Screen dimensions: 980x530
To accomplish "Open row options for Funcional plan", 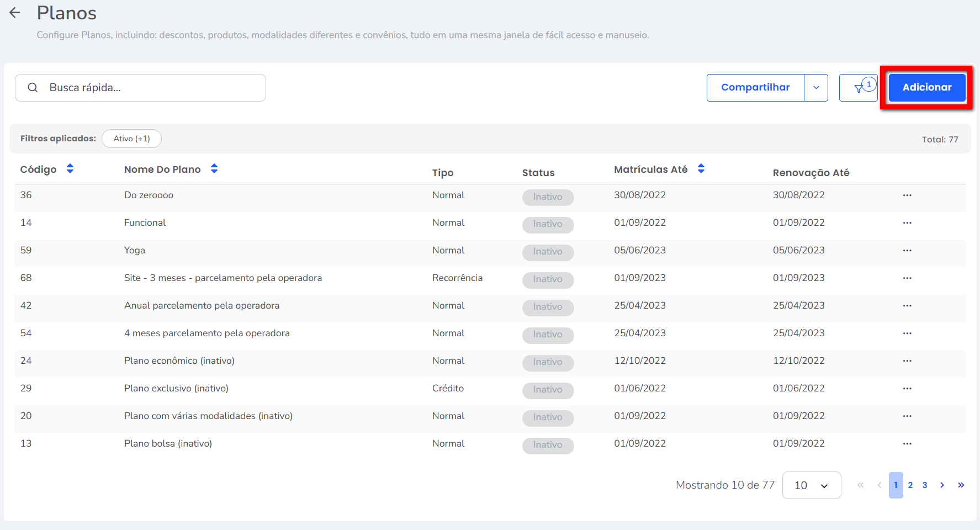I will pos(907,223).
